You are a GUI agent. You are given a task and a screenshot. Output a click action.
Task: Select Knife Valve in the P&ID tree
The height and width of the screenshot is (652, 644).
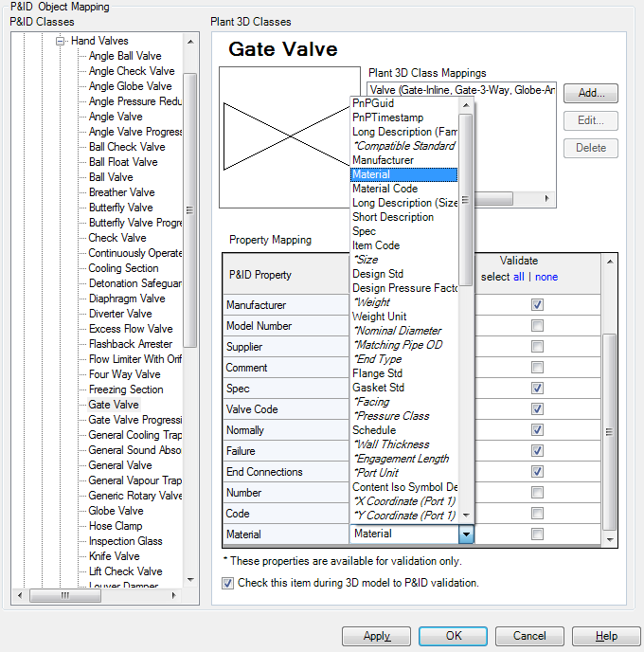(x=114, y=556)
